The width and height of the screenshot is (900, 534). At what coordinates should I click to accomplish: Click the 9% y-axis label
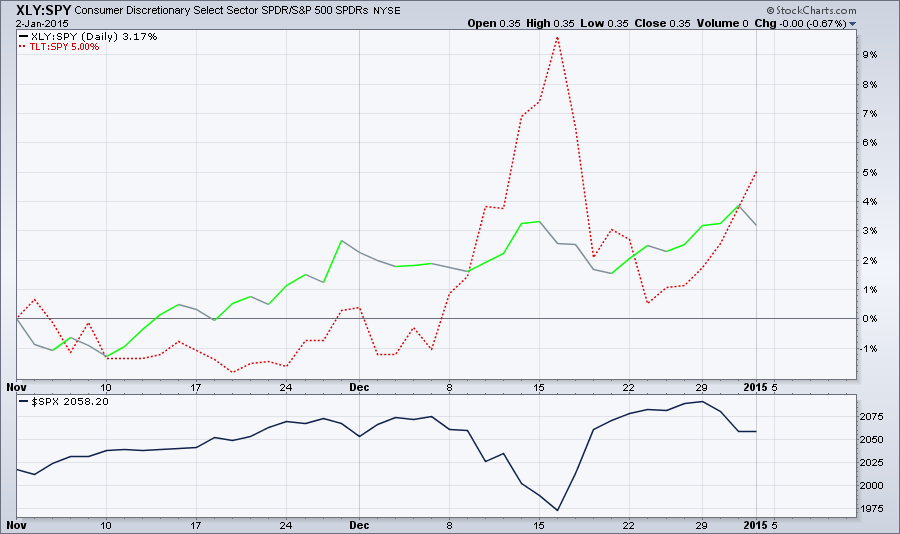(870, 55)
